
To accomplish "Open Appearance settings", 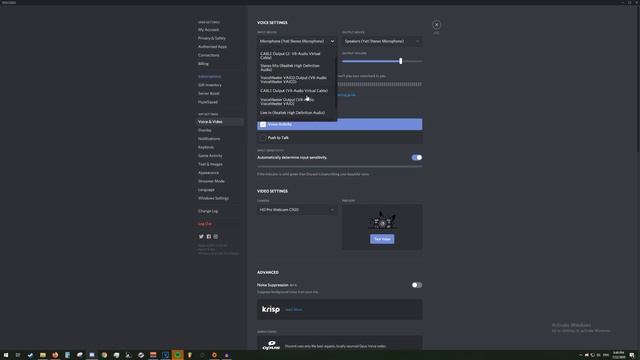I will [209, 173].
